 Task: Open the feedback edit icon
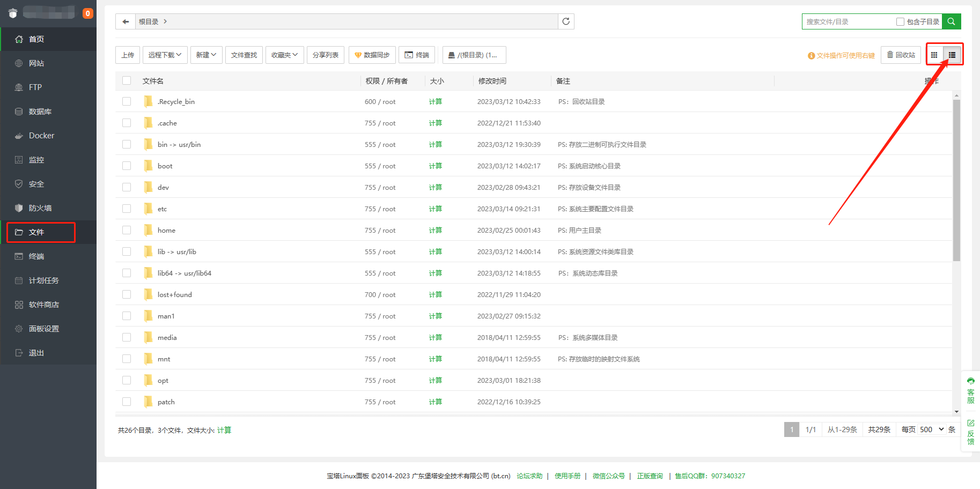tap(970, 423)
